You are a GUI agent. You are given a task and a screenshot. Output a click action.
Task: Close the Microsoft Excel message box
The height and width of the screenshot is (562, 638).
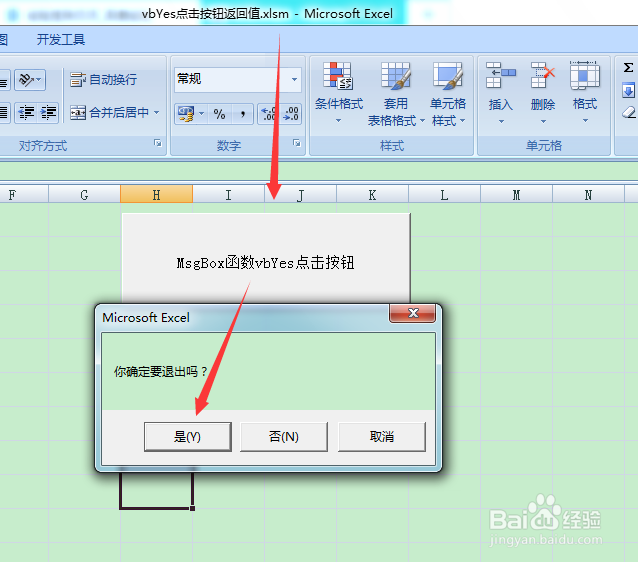coord(413,313)
